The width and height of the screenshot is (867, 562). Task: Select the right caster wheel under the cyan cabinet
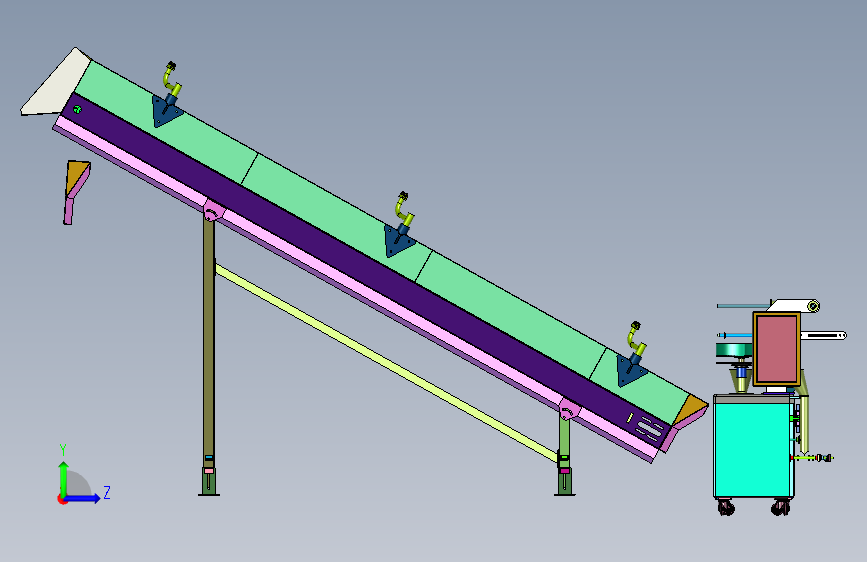(x=780, y=507)
